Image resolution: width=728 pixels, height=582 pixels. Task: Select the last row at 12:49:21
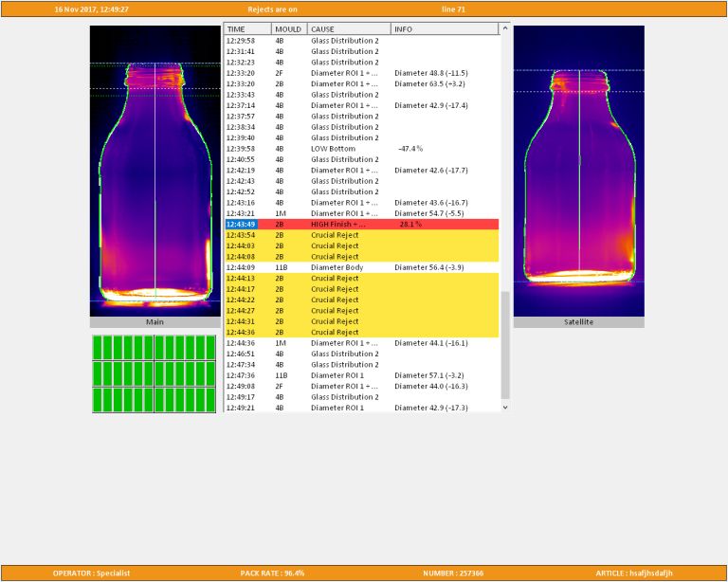click(x=360, y=408)
